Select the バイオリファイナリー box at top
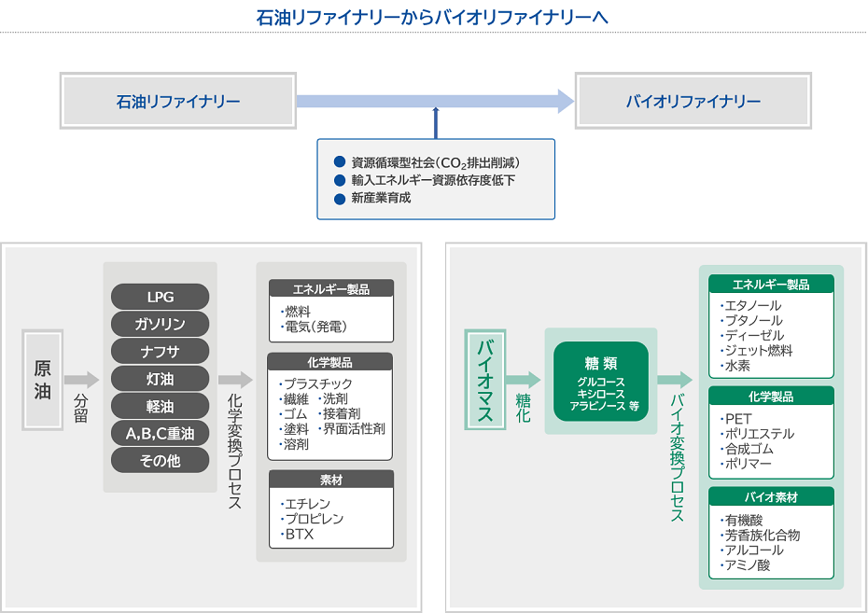This screenshot has height=613, width=868. pyautogui.click(x=693, y=101)
